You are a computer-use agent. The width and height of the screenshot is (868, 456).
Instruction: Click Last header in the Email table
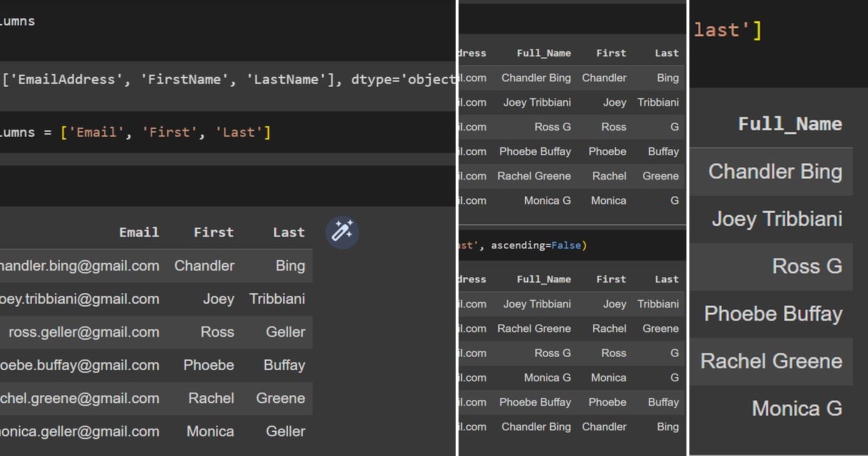coord(289,232)
